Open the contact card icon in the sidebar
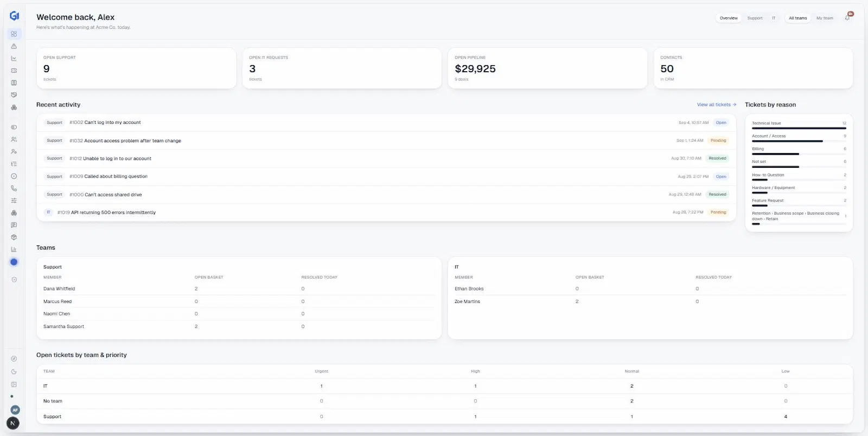The height and width of the screenshot is (436, 868). (14, 83)
